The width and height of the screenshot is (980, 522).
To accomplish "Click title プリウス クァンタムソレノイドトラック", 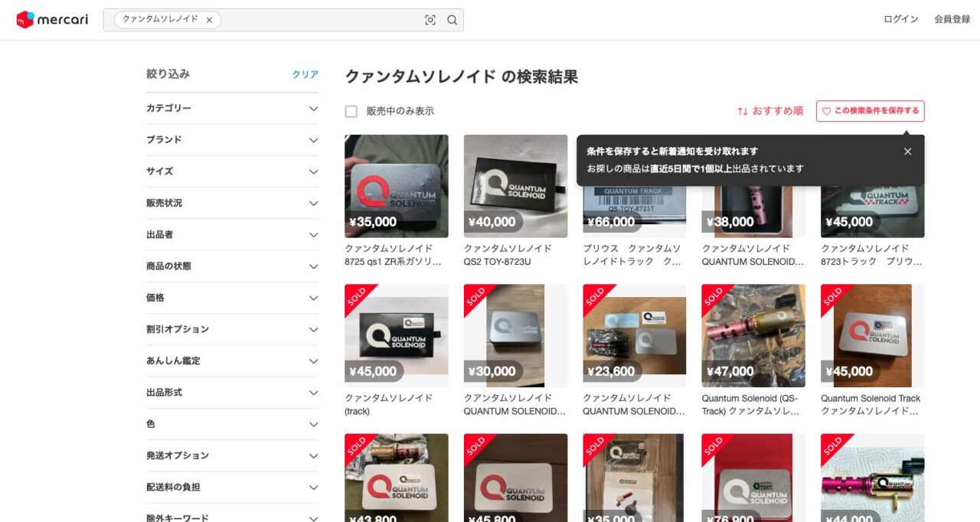I will click(x=632, y=255).
